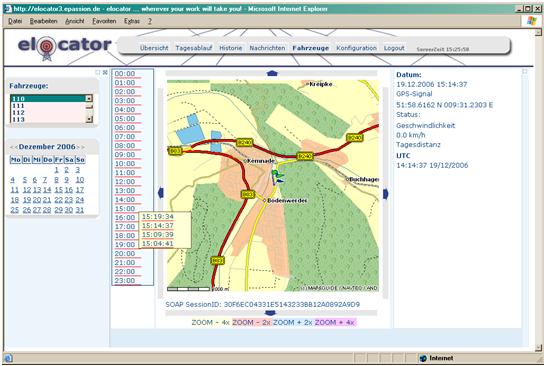Click the Windows flag icon in toolbar
This screenshot has width=546, height=366.
(532, 21)
